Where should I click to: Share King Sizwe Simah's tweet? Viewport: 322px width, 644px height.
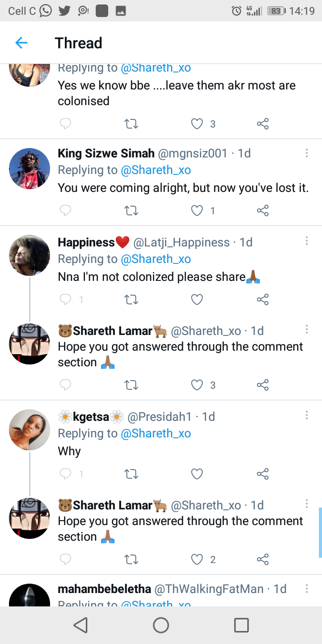(263, 210)
